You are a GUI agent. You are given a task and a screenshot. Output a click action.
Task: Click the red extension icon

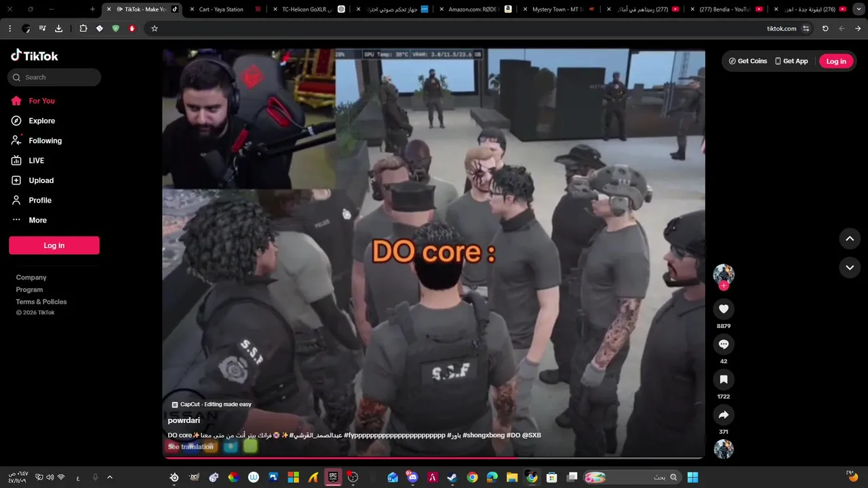coord(132,28)
